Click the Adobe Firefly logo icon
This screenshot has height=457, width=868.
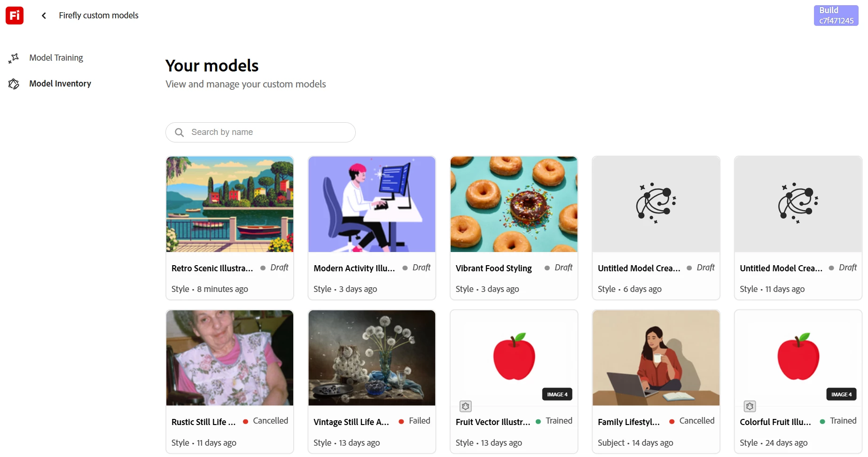(x=15, y=16)
